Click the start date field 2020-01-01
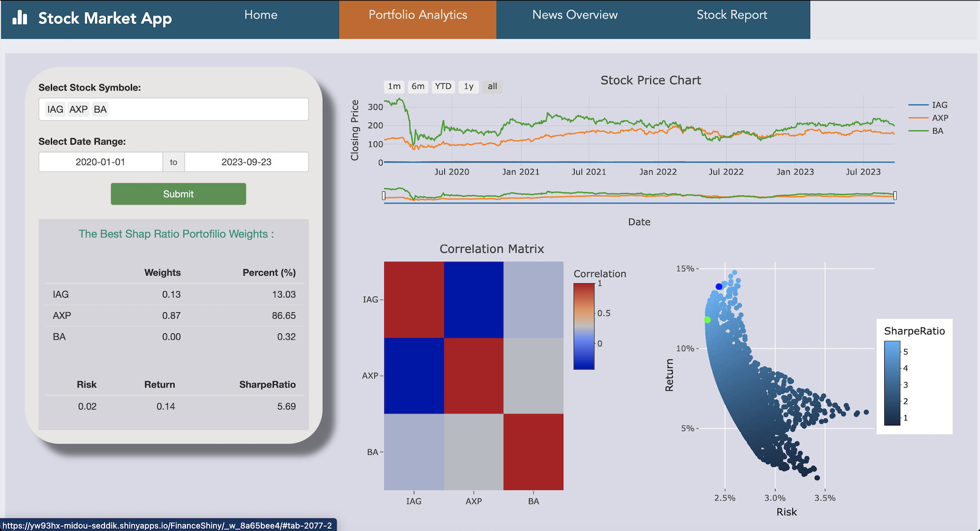This screenshot has width=980, height=531. [100, 162]
